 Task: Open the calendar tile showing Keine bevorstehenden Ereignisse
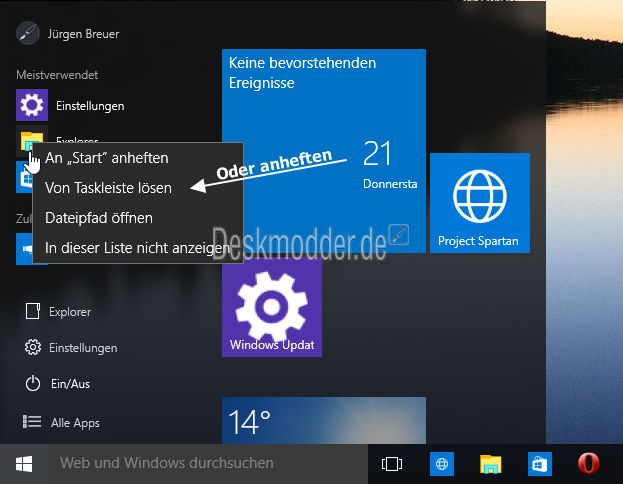click(324, 151)
